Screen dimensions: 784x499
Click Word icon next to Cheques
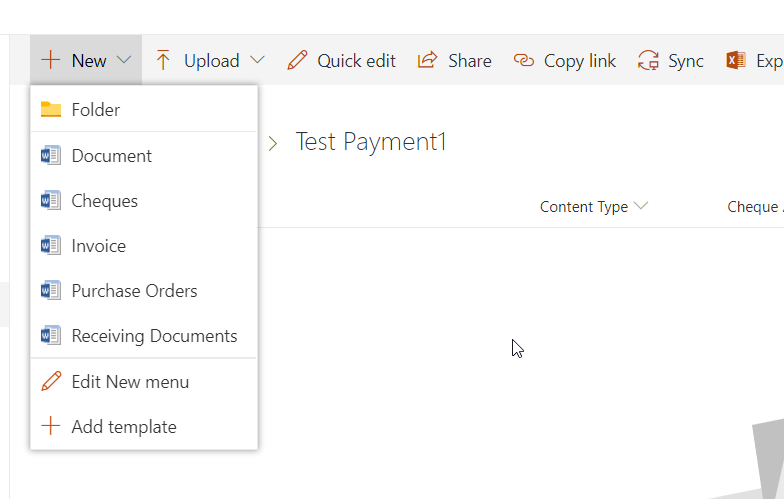click(x=50, y=200)
